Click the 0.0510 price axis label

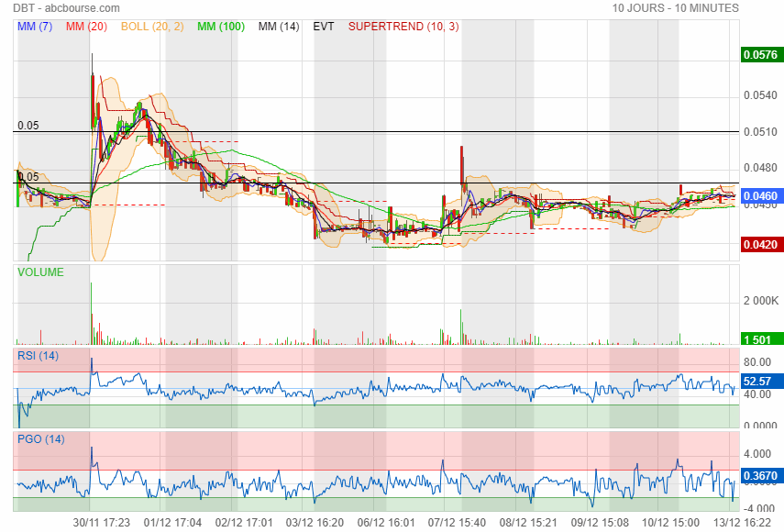[760, 131]
